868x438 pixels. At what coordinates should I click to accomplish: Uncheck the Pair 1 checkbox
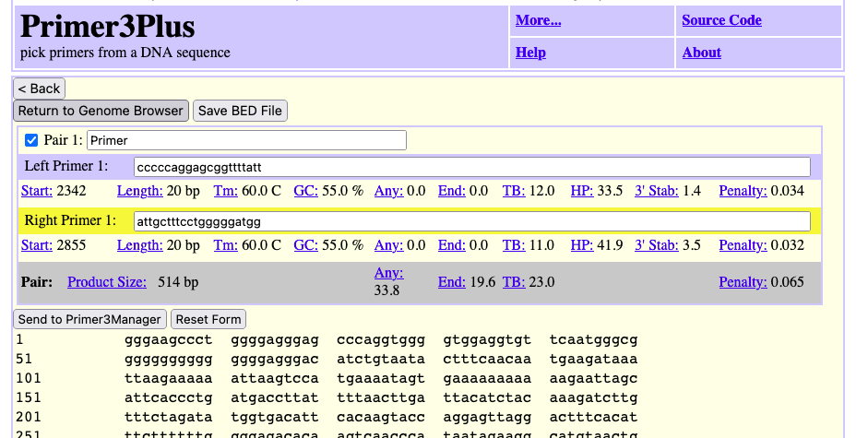pyautogui.click(x=31, y=141)
